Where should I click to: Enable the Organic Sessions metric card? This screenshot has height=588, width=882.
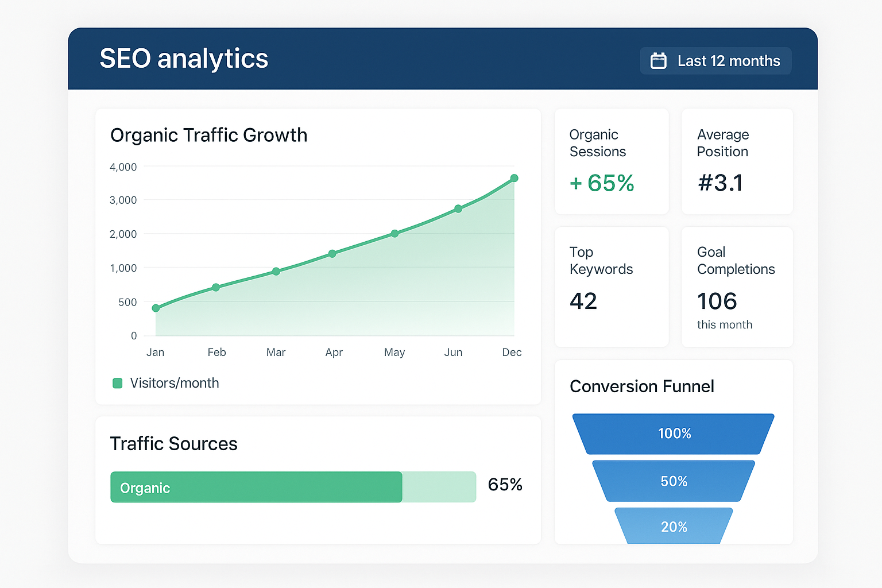click(611, 161)
